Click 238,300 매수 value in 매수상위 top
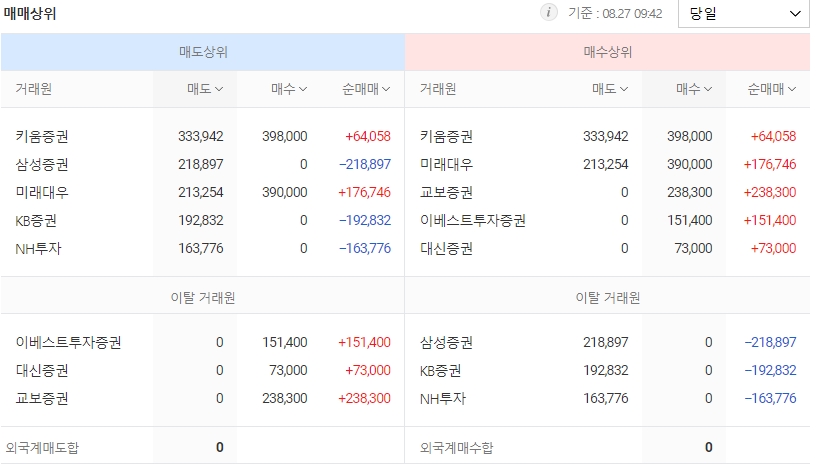Image resolution: width=816 pixels, height=470 pixels. [x=690, y=193]
